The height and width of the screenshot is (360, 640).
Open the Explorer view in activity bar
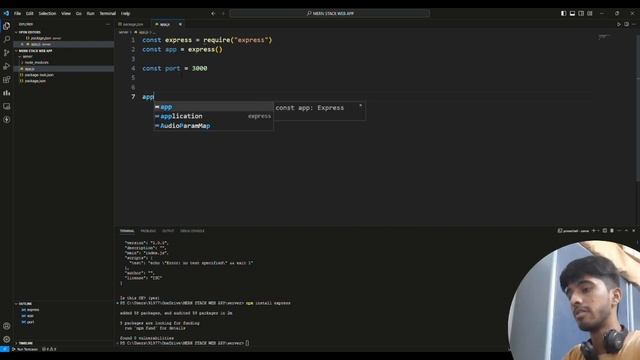pyautogui.click(x=7, y=26)
